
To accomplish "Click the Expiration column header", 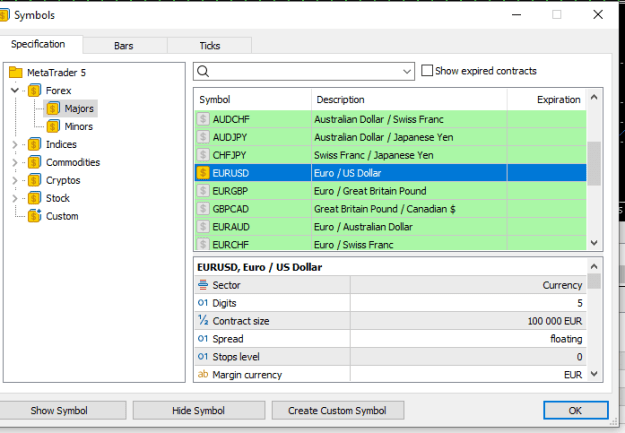I will pyautogui.click(x=546, y=99).
